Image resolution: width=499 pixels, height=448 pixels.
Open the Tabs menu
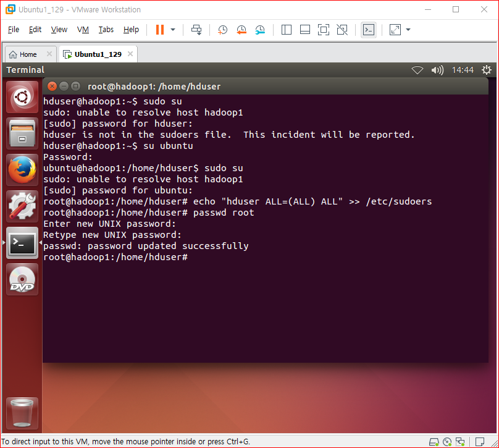tap(106, 30)
